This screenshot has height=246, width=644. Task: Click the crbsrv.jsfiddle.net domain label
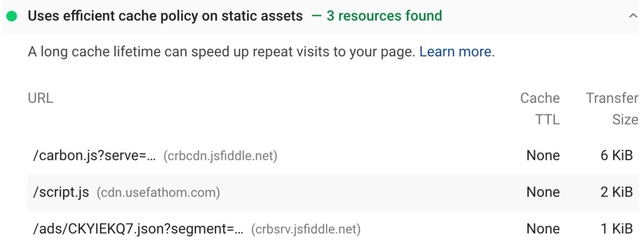point(306,229)
